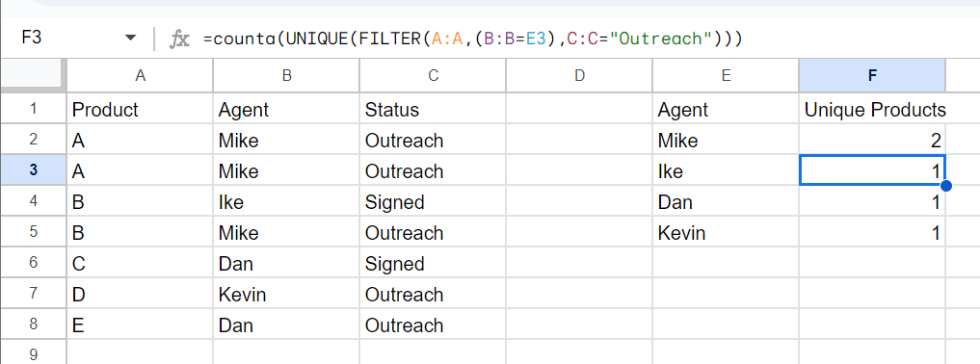The image size is (980, 364).
Task: Click cell C5 containing Outreach
Action: tap(433, 232)
